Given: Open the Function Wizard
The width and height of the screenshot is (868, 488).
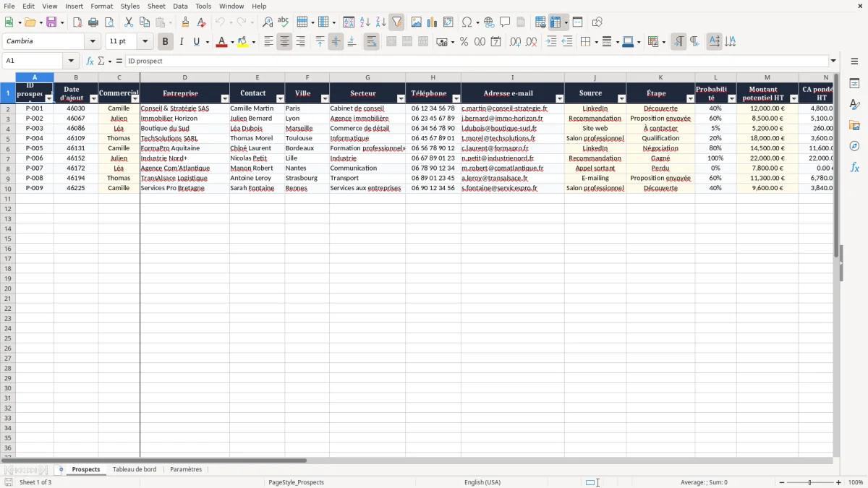Looking at the screenshot, I should [x=90, y=61].
